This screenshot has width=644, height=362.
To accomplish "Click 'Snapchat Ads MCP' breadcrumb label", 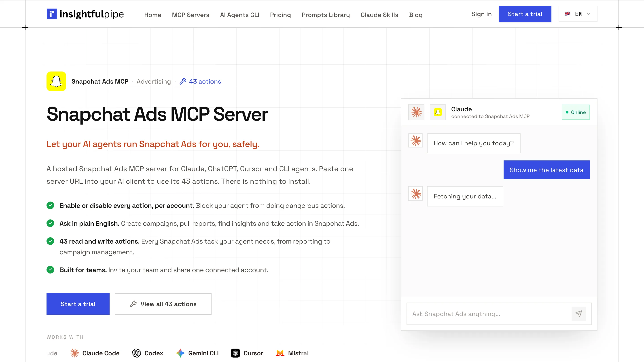I will click(x=100, y=81).
